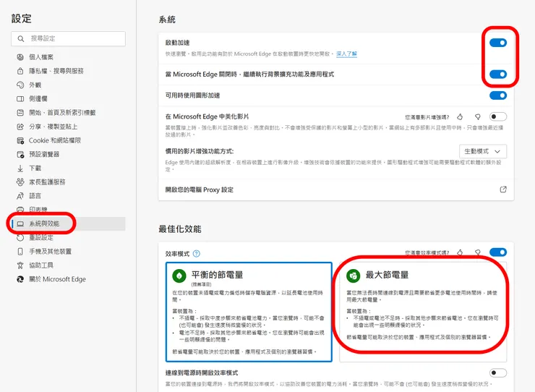Open 下載 downloads settings
Screen dimensions: 535x392
pyautogui.click(x=35, y=168)
